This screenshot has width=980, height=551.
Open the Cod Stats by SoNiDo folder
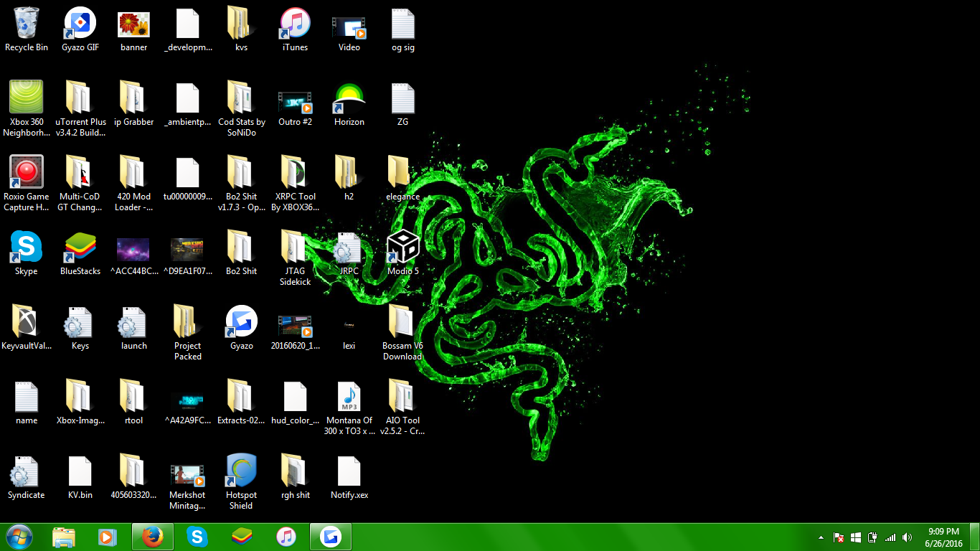click(x=241, y=109)
